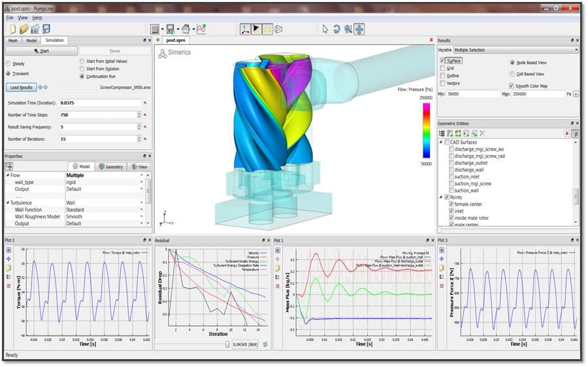The height and width of the screenshot is (367, 588).
Task: Toggle the Surface checkbox
Action: [442, 60]
